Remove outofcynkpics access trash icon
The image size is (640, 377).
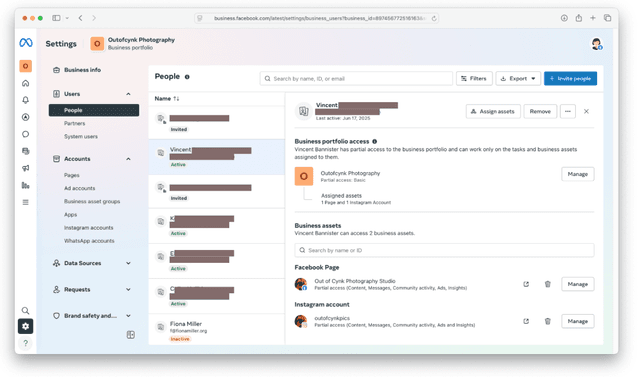(x=548, y=322)
